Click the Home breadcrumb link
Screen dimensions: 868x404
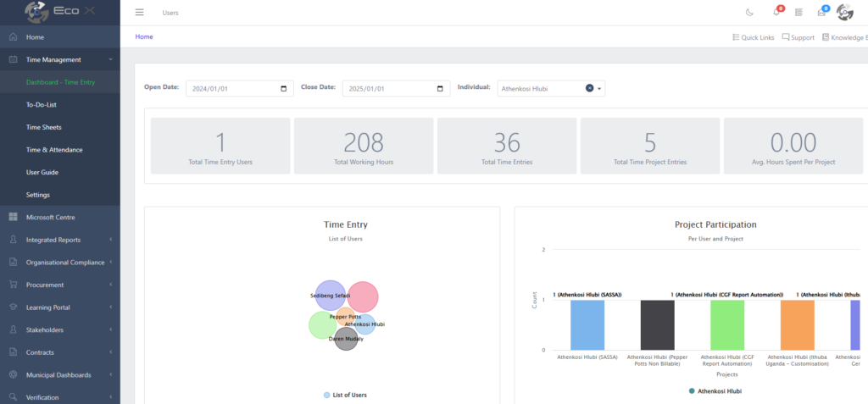pos(144,37)
